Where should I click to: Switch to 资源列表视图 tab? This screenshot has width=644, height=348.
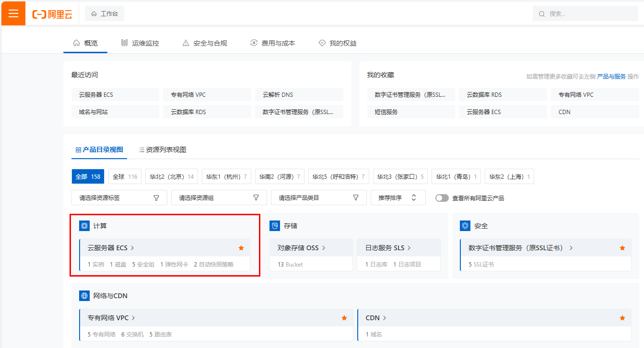tap(162, 150)
